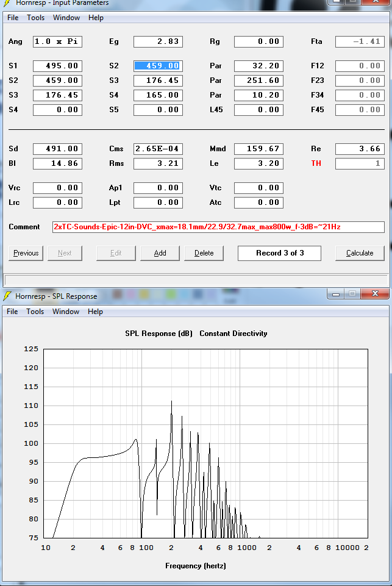Select the Re field with 3.66
The image size is (392, 586).
tap(360, 149)
